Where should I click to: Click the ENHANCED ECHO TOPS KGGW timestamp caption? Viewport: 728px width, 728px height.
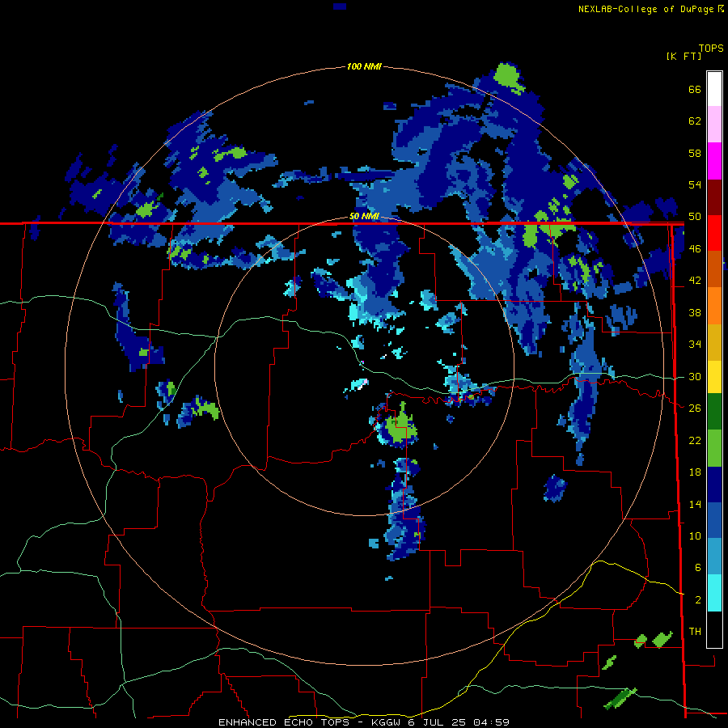(x=364, y=722)
